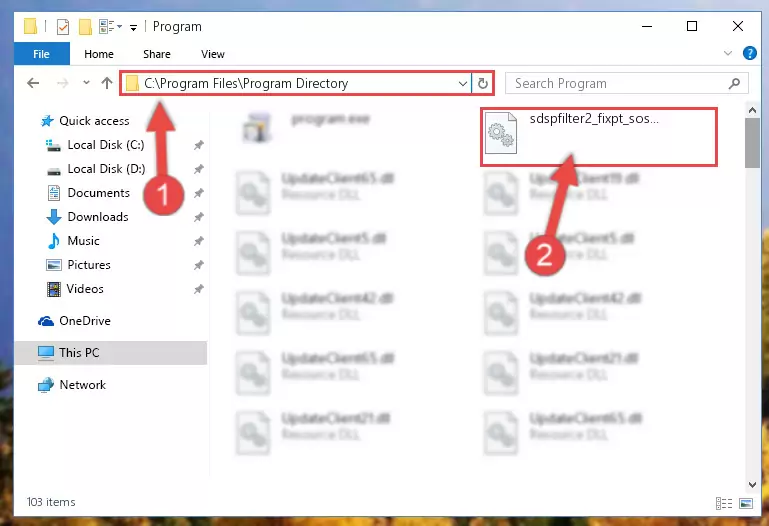The width and height of the screenshot is (769, 526).
Task: Click the scroll down arrow of the file list
Action: click(752, 484)
